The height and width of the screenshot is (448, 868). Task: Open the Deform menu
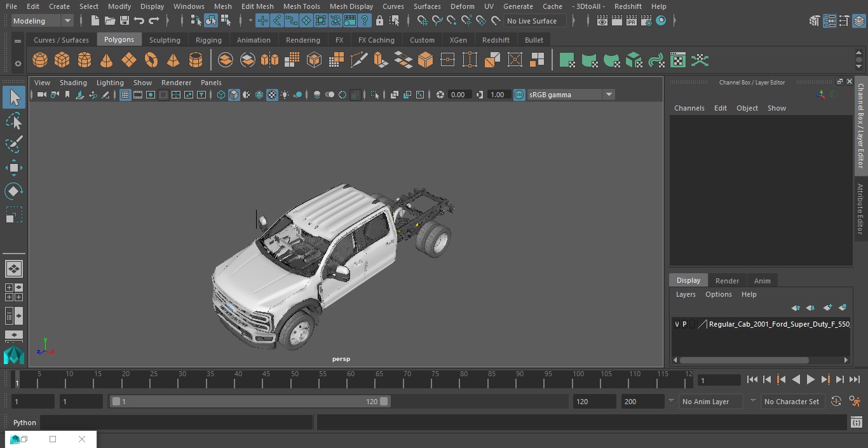[x=462, y=6]
